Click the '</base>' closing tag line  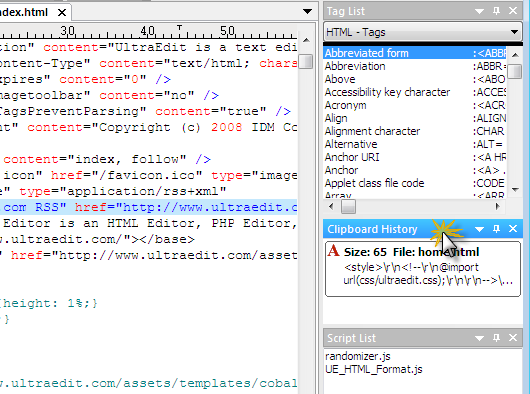149,239
